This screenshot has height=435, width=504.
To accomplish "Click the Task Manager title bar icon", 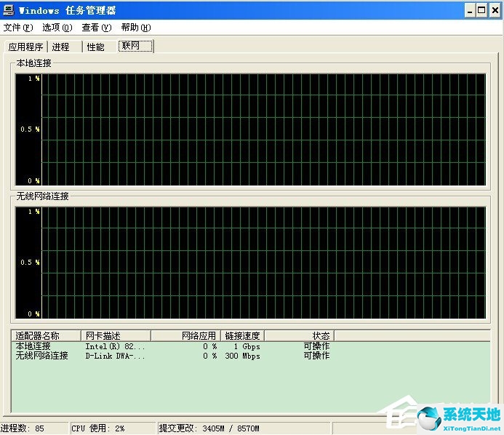I will (x=8, y=10).
